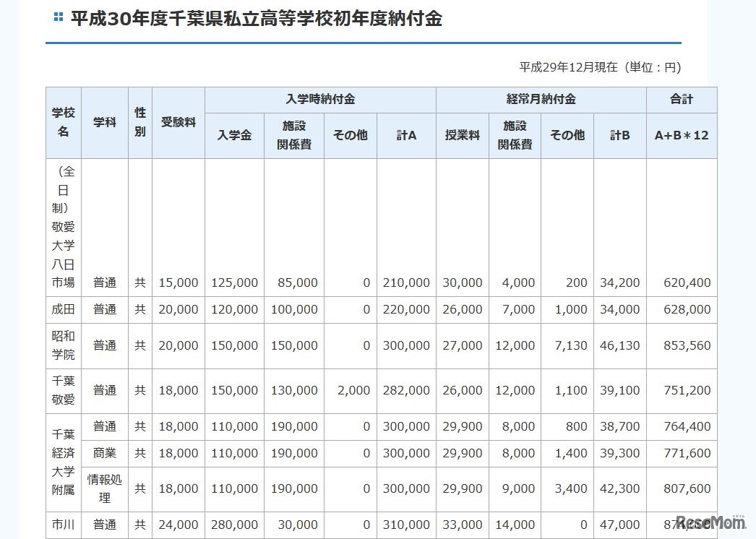Select the 受験料 column header
The width and height of the screenshot is (756, 539).
(179, 122)
